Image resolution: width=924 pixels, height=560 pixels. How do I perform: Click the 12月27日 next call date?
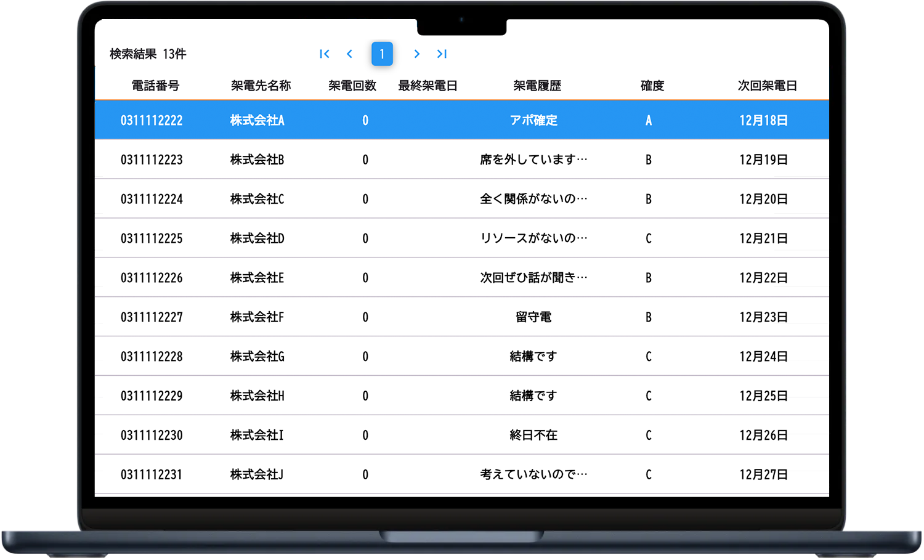[764, 476]
